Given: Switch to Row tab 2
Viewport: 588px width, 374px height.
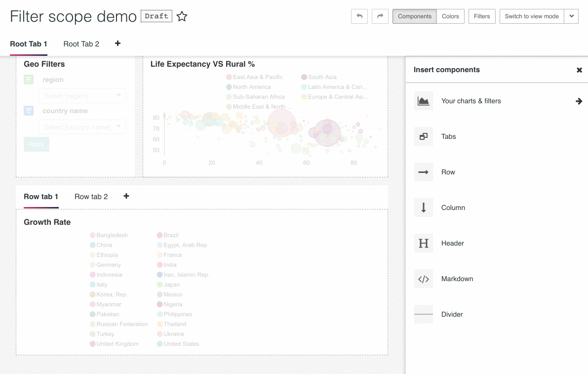Looking at the screenshot, I should (x=91, y=197).
